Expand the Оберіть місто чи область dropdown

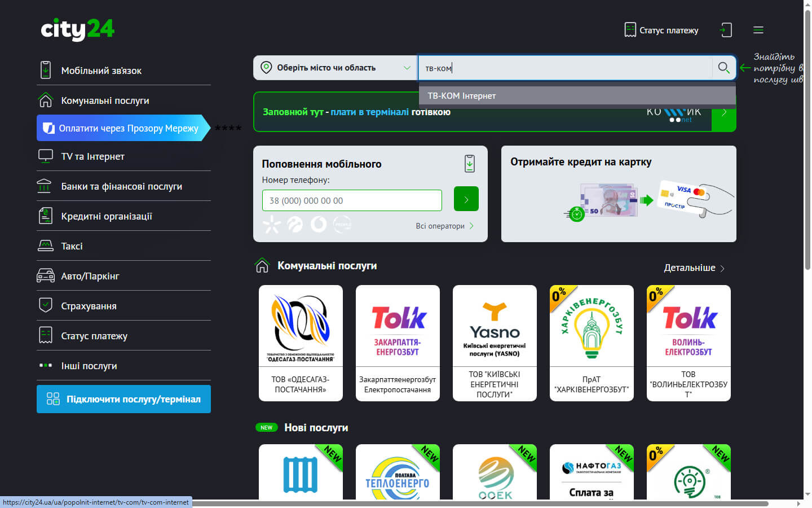[x=336, y=68]
